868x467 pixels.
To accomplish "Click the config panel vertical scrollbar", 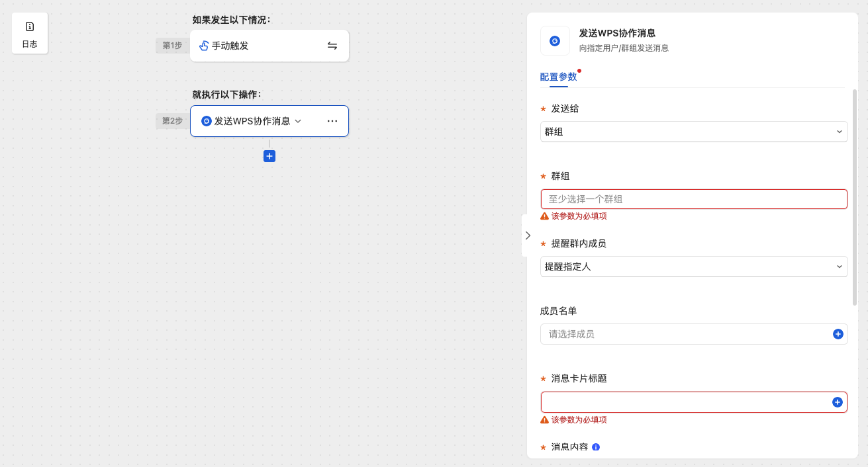I will tap(855, 198).
